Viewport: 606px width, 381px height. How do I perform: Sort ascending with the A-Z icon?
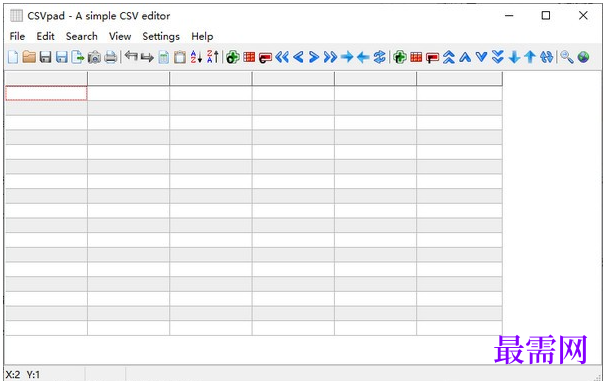point(196,57)
